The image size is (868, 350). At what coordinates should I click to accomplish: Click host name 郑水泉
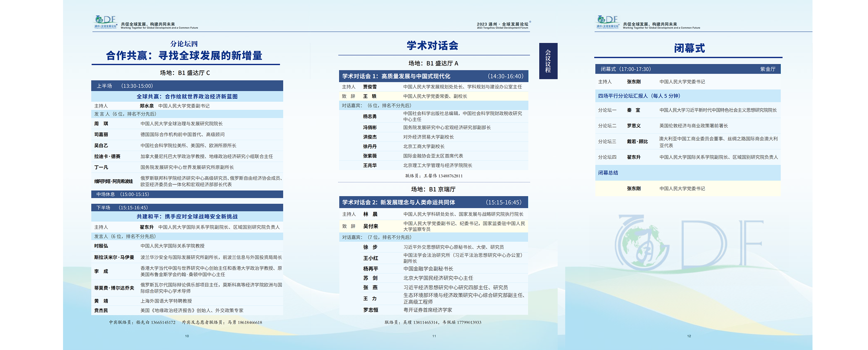tap(147, 106)
